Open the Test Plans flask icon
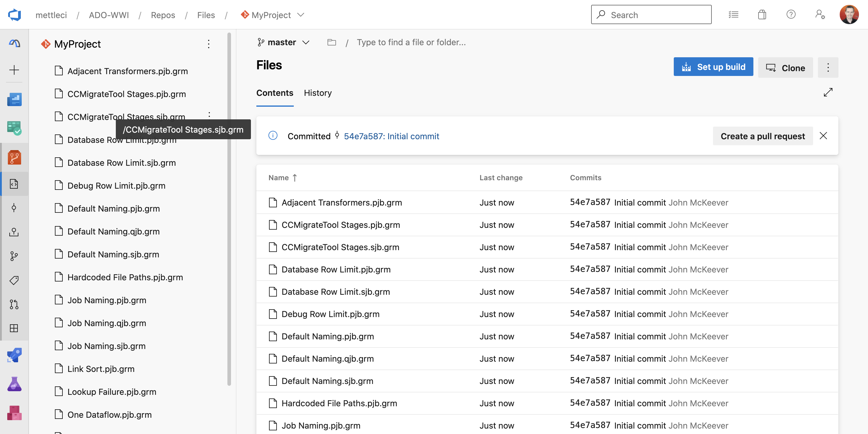This screenshot has width=868, height=434. point(14,384)
